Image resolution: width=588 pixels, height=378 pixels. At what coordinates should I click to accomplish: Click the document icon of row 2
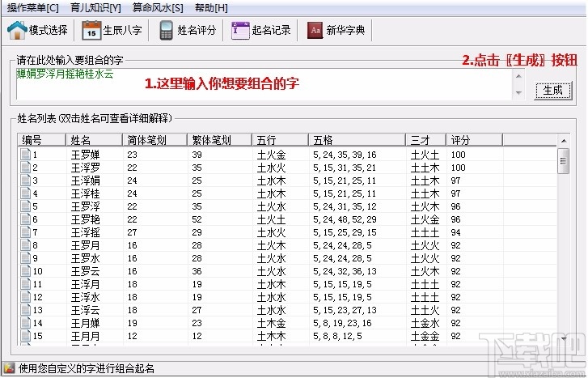point(26,168)
